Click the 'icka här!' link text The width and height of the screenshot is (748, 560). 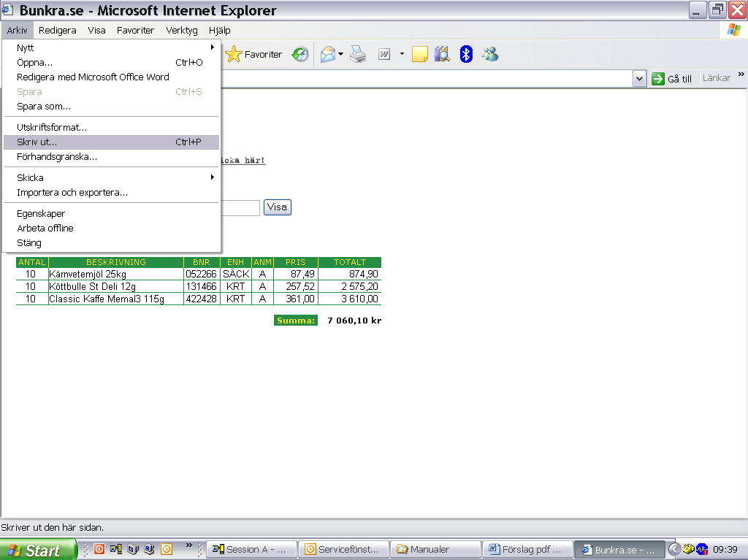243,161
